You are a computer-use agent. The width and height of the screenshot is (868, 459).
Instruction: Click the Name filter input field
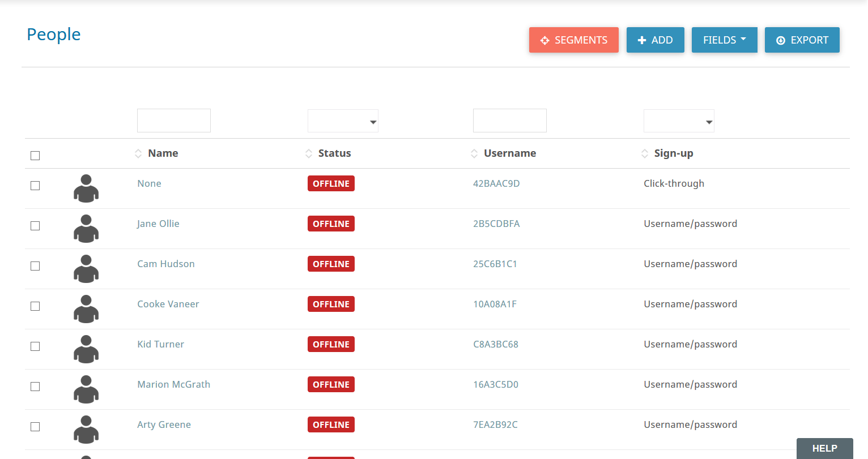click(174, 121)
